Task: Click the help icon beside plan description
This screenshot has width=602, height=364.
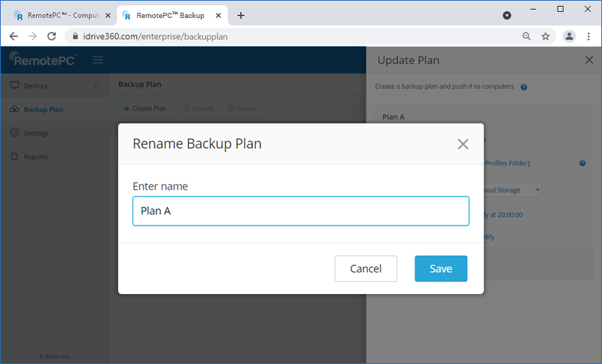Action: pyautogui.click(x=524, y=87)
